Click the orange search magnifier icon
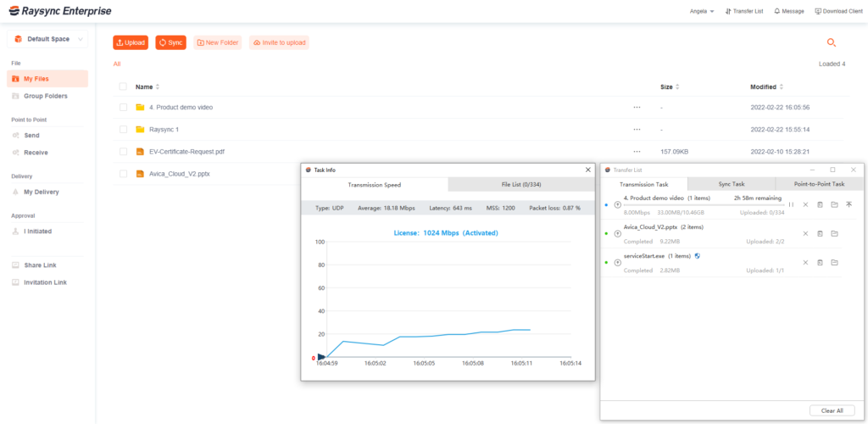The width and height of the screenshot is (868, 424). (831, 42)
